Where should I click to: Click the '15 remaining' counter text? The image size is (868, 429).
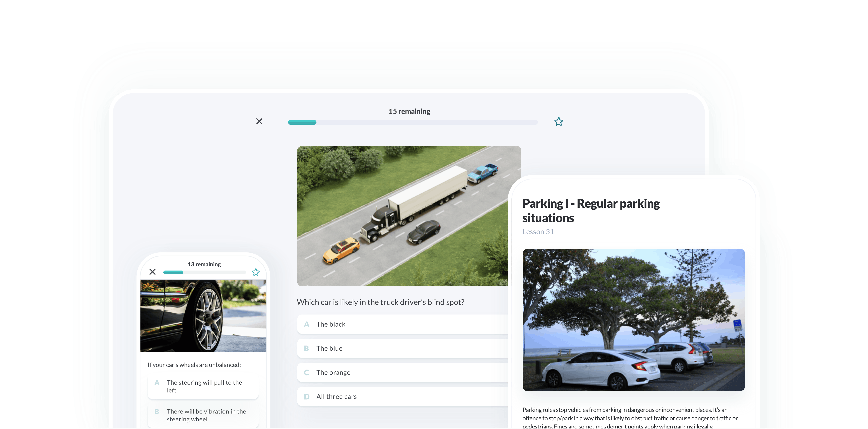(x=409, y=111)
